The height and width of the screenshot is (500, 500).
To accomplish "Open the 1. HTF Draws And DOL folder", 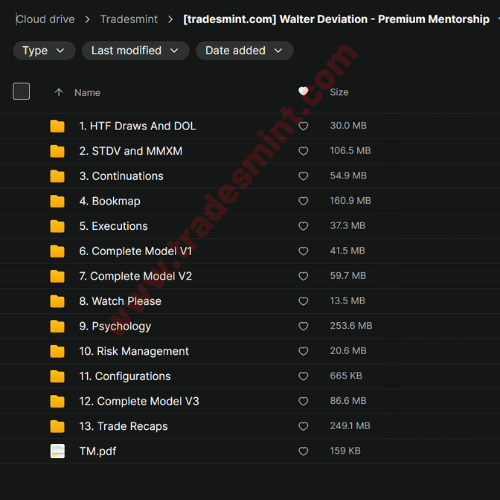I will (137, 126).
